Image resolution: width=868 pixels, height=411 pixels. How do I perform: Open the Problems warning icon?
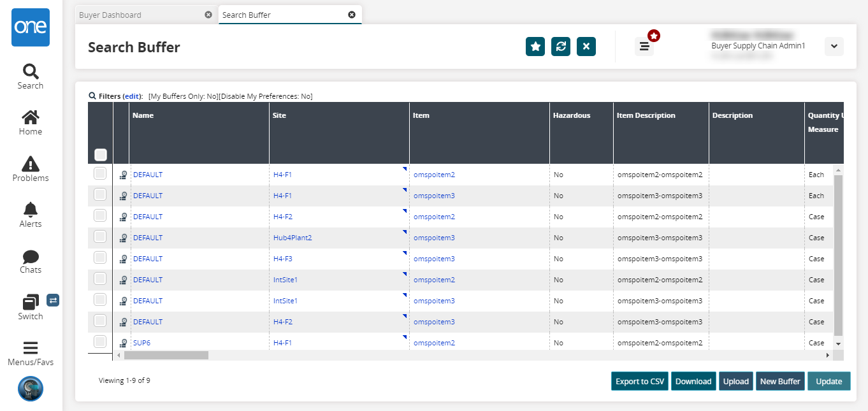click(x=30, y=169)
